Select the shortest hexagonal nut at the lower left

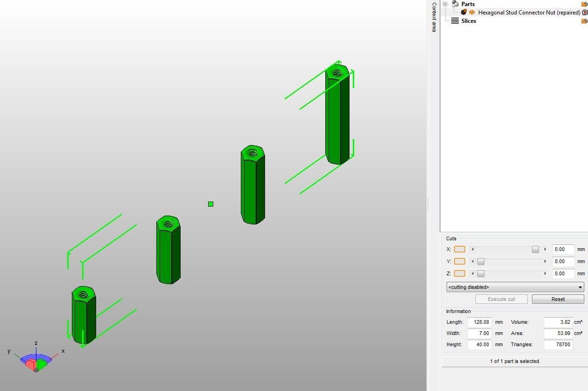(x=84, y=315)
